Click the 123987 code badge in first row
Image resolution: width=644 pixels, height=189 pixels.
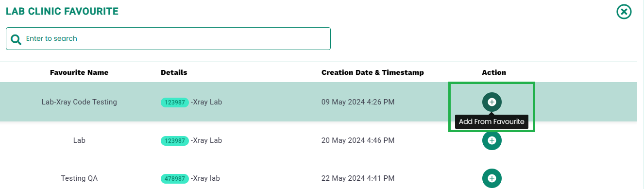(175, 102)
